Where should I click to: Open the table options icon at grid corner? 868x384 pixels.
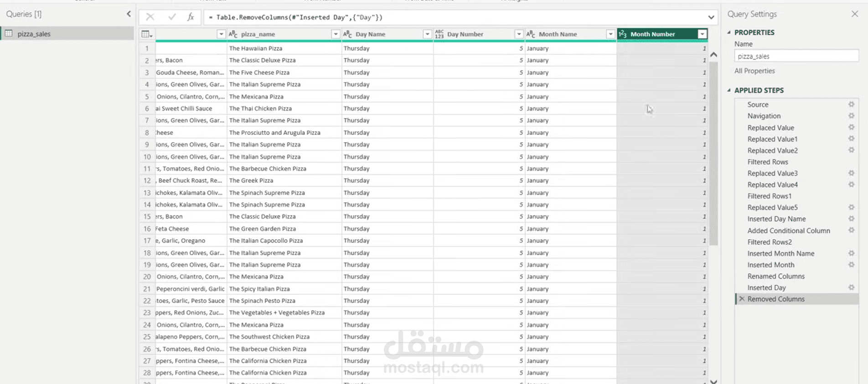146,34
